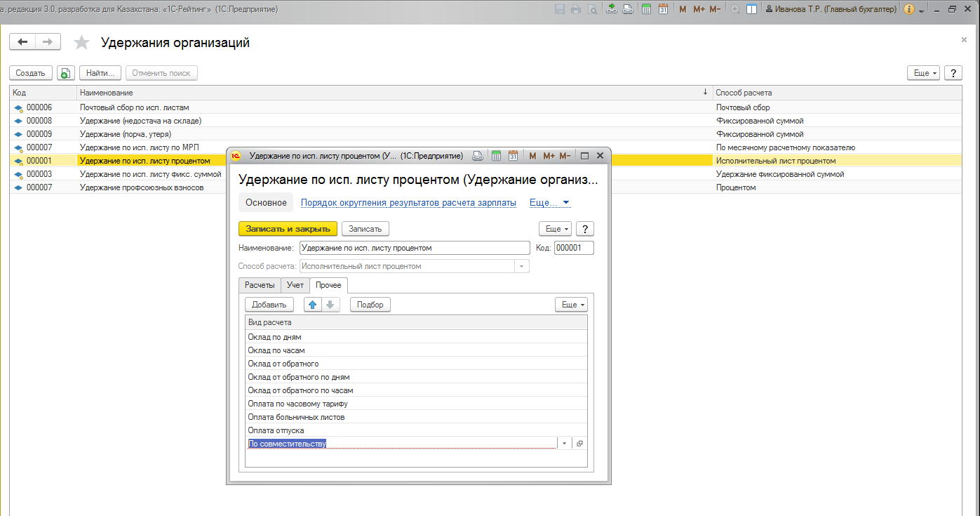The width and height of the screenshot is (980, 516).
Task: Go back with the left arrow button
Action: (22, 42)
